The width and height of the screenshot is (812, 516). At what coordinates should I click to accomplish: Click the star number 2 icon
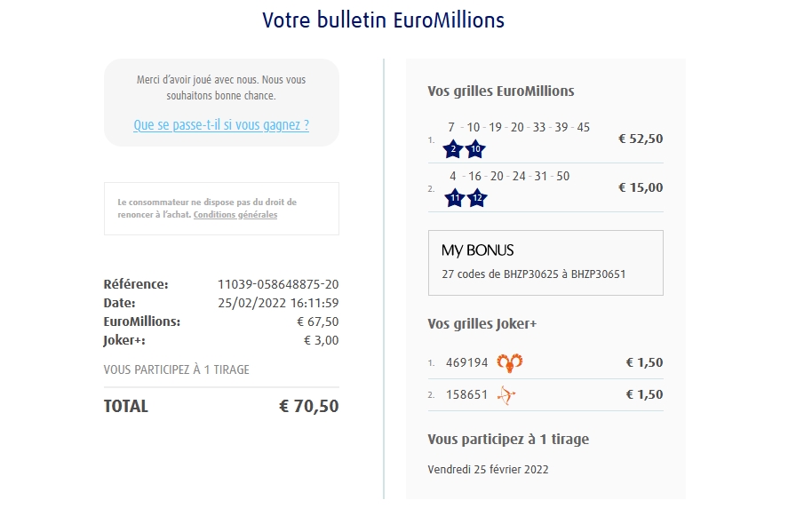454,149
